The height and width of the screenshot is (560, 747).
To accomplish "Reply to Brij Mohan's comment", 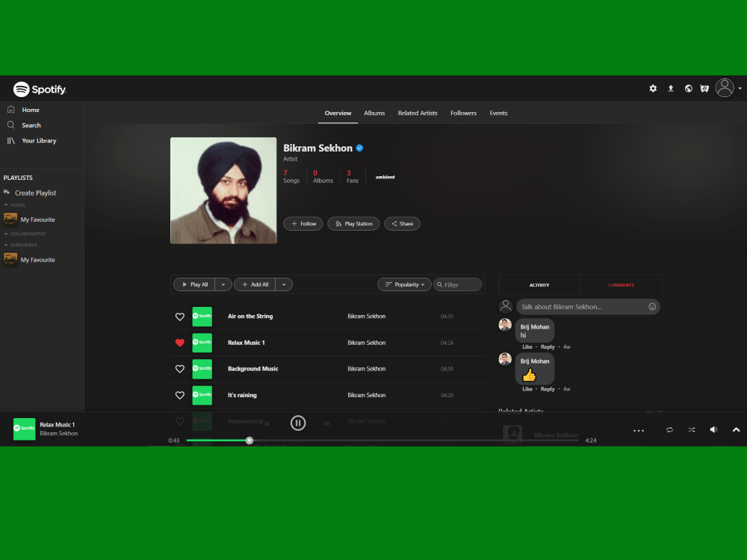I will tap(548, 346).
